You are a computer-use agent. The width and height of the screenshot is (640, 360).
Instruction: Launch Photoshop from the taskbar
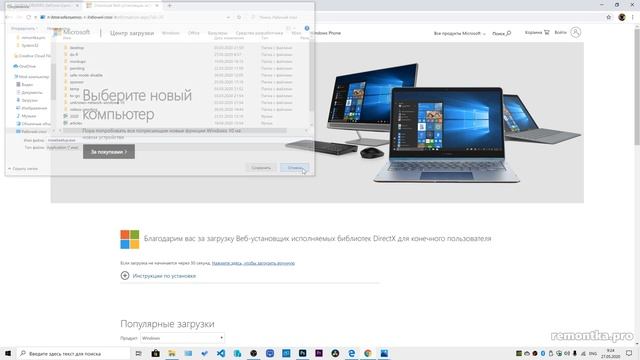coord(302,353)
